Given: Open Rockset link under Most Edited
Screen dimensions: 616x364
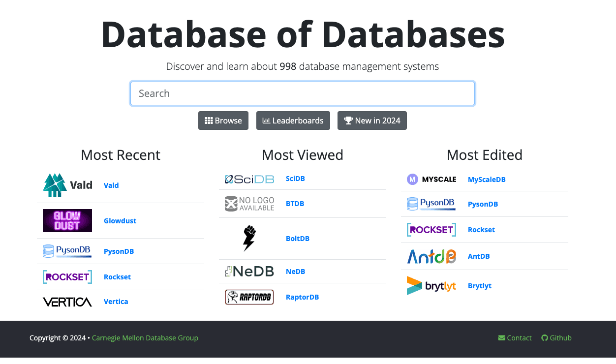Looking at the screenshot, I should tap(481, 230).
